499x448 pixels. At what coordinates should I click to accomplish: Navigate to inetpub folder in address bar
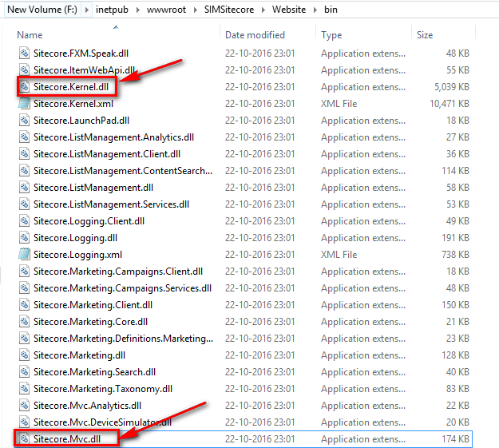[112, 10]
